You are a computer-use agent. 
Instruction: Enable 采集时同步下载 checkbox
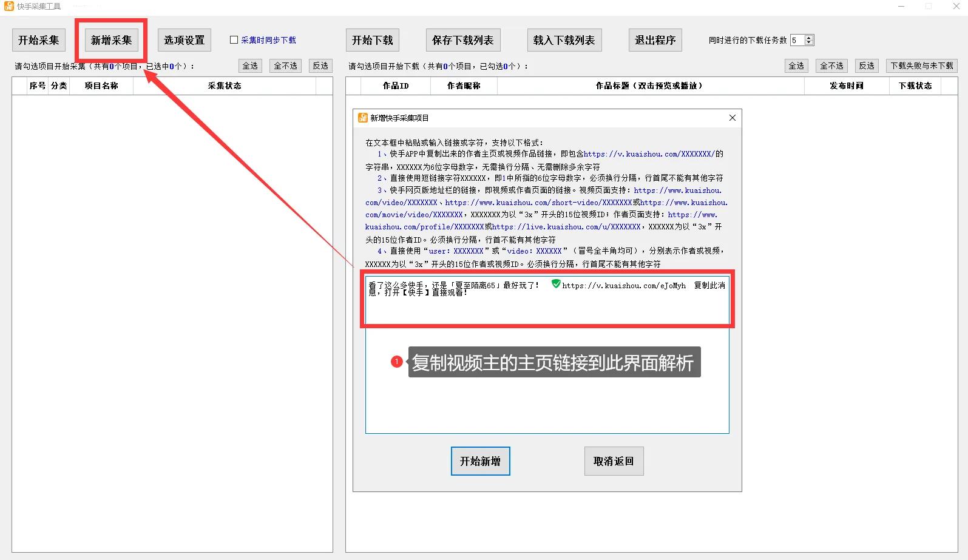point(234,40)
